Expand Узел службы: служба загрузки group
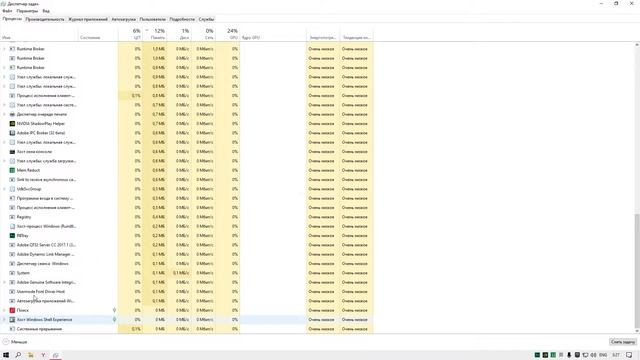 4,161
